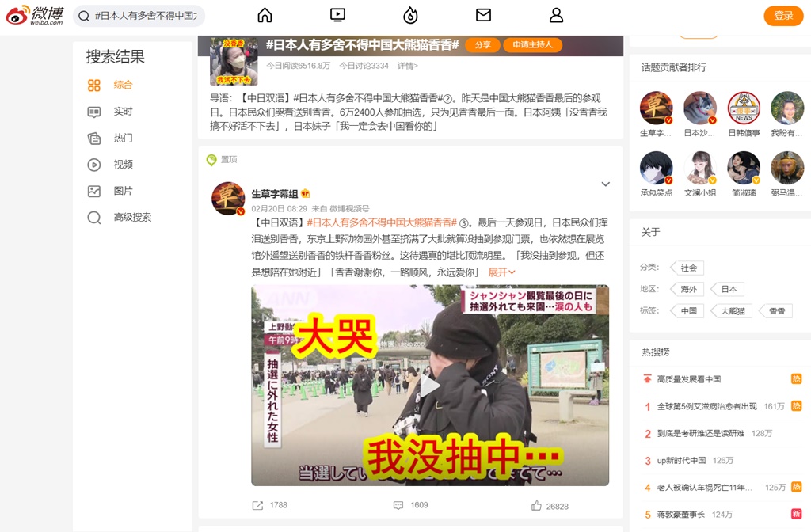Open the user profile icon in top bar
The image size is (811, 532).
[556, 16]
